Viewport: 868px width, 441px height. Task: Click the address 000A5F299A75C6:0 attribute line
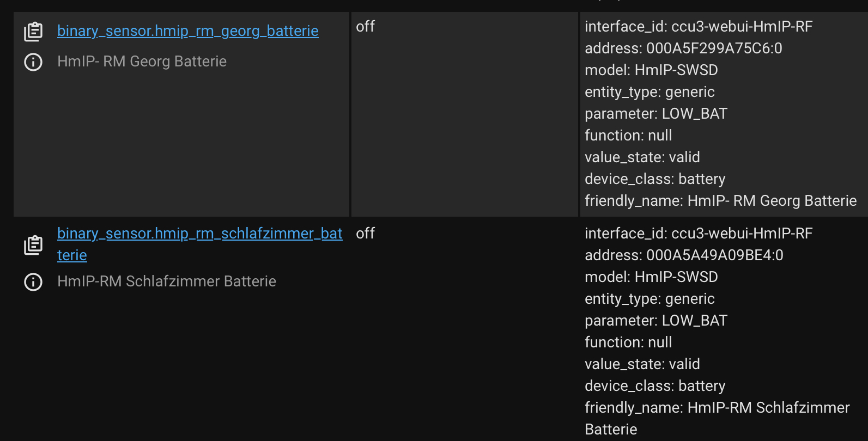coord(683,48)
